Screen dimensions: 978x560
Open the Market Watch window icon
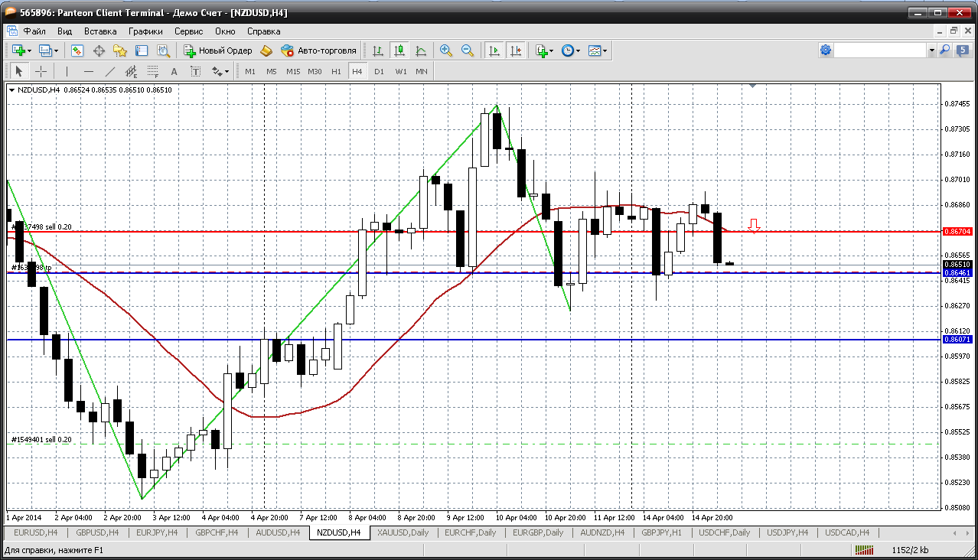point(77,50)
